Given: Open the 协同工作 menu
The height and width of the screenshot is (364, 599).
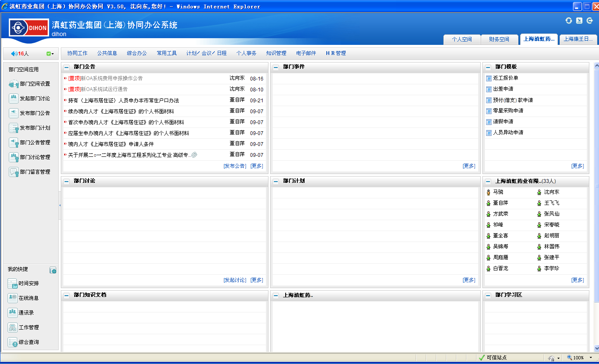Looking at the screenshot, I should tap(78, 53).
